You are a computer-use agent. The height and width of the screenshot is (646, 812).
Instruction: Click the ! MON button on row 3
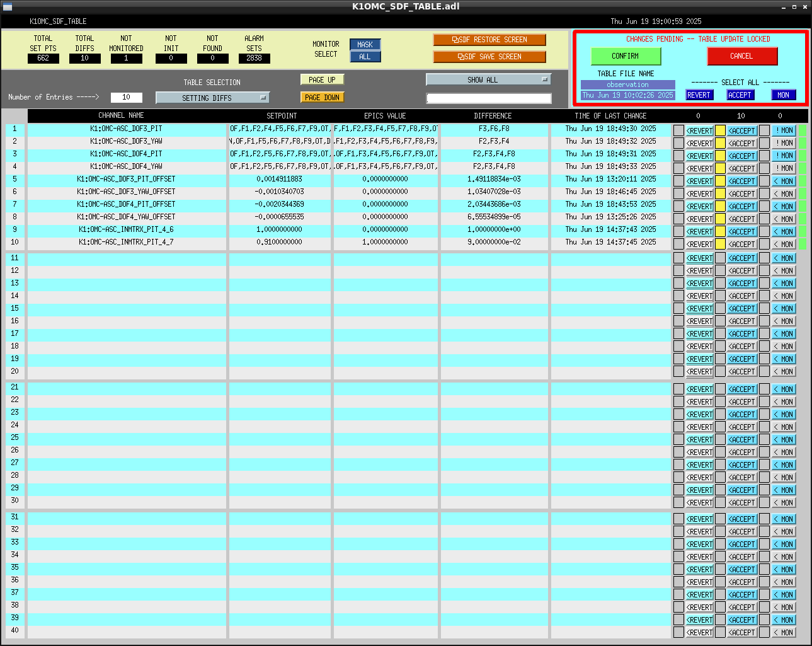point(784,156)
